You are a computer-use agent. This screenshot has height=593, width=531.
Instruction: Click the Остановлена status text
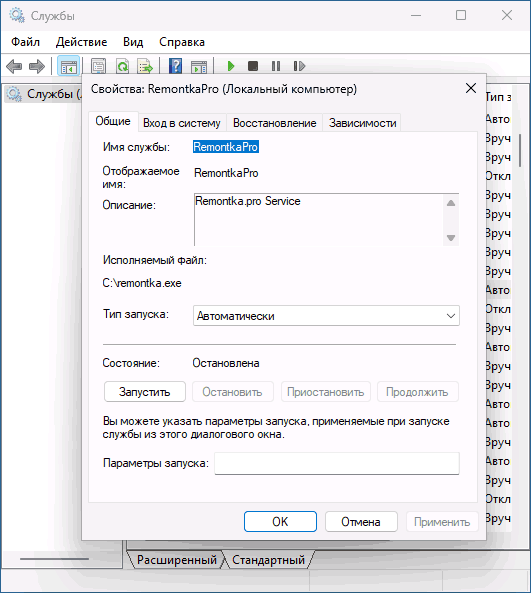pyautogui.click(x=226, y=363)
